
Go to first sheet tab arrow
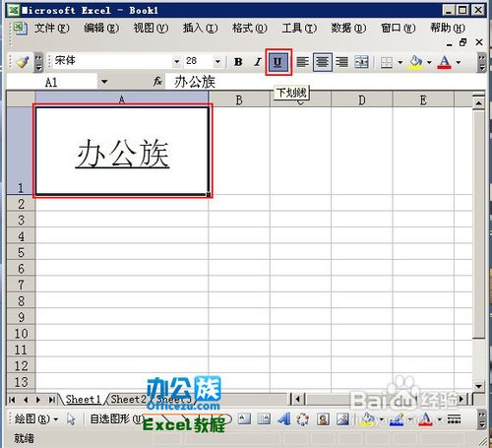click(12, 400)
